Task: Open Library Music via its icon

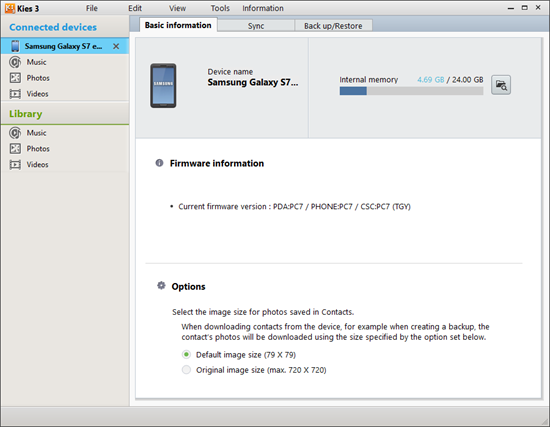Action: (15, 133)
